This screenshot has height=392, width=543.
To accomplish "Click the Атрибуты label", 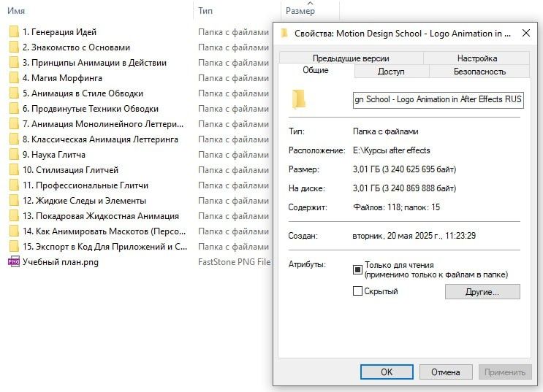I will (307, 265).
